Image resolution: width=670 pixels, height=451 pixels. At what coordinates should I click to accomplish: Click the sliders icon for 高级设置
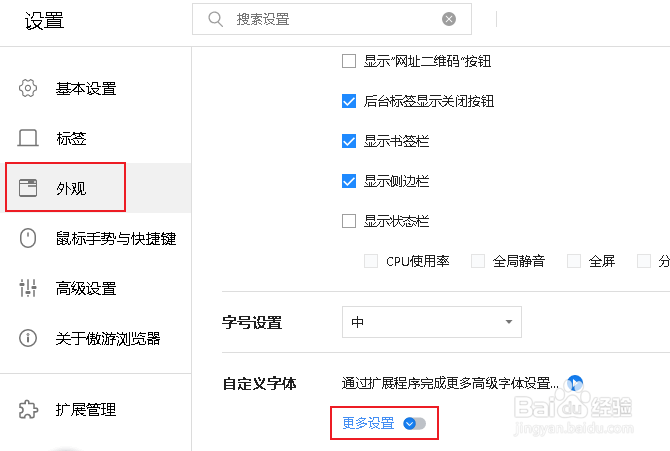point(28,288)
